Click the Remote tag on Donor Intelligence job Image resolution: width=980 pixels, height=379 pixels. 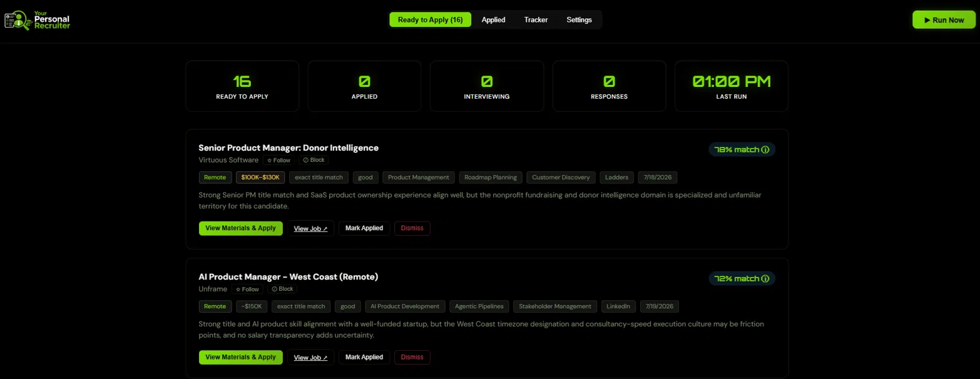[x=215, y=178]
